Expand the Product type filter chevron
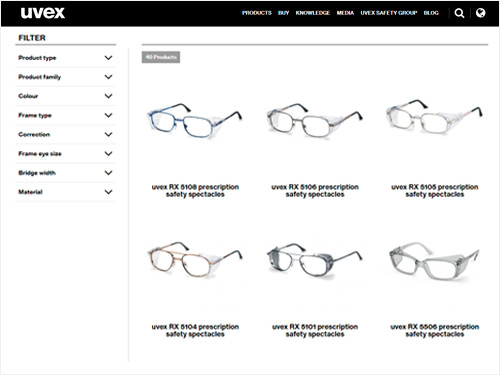 [108, 58]
